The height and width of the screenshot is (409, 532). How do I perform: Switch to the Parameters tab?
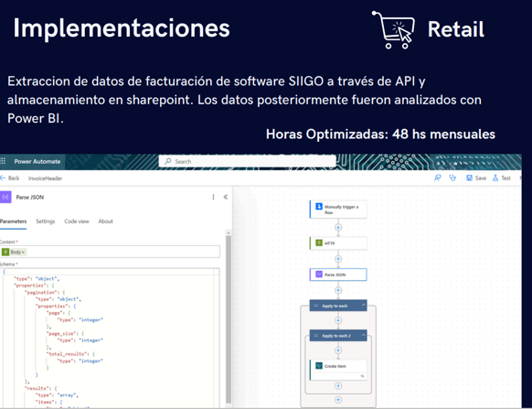13,221
